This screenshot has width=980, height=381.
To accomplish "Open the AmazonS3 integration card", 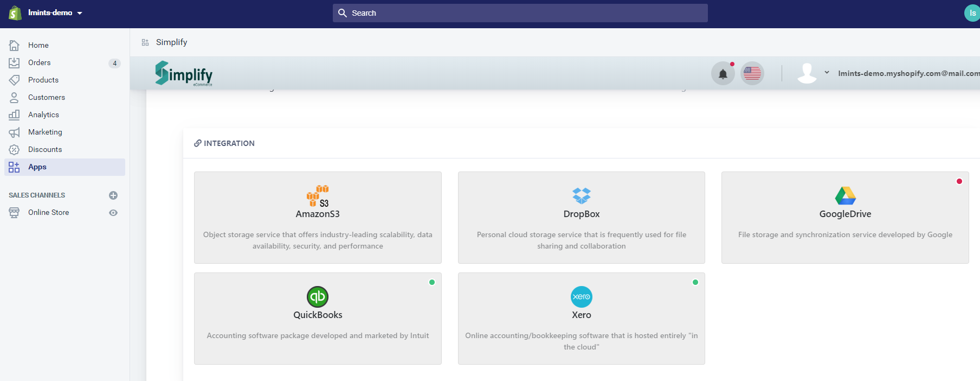I will [318, 218].
